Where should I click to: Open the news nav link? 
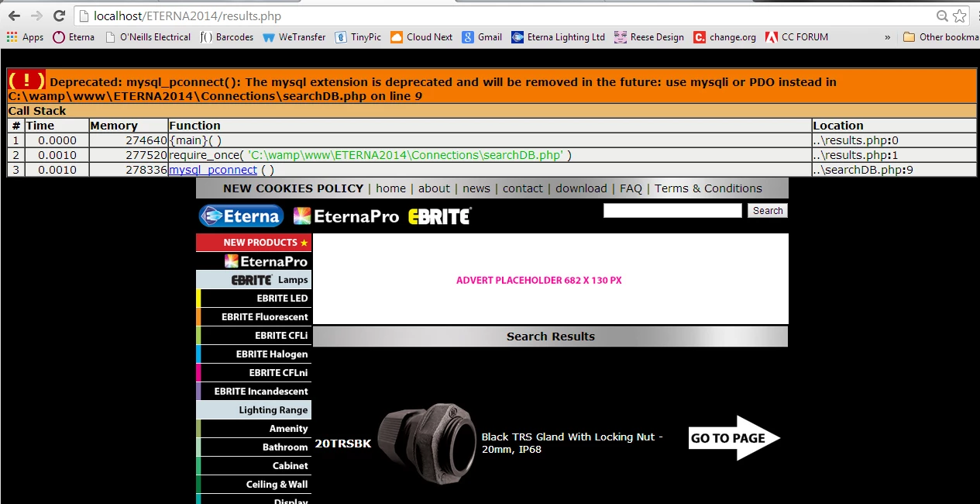pyautogui.click(x=476, y=188)
